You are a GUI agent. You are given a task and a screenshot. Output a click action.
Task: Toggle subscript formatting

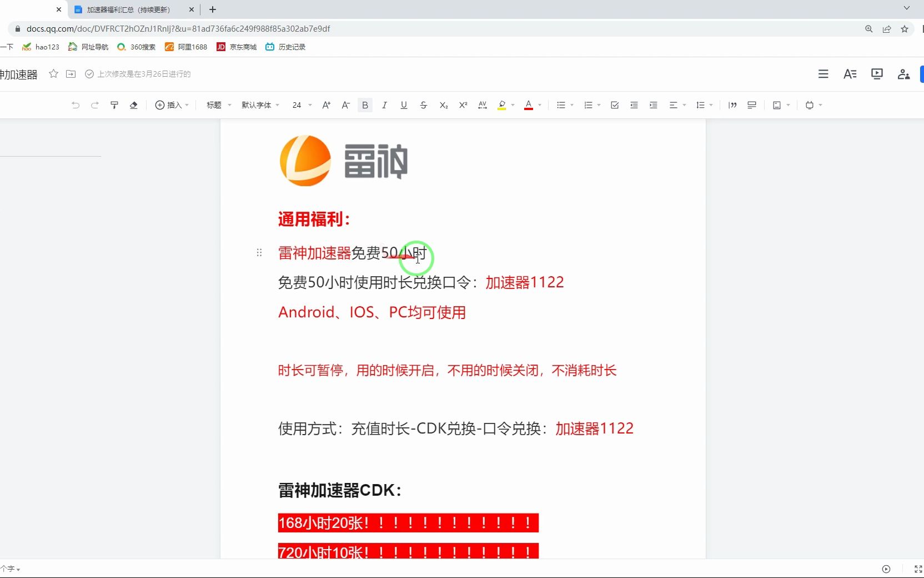pyautogui.click(x=443, y=105)
